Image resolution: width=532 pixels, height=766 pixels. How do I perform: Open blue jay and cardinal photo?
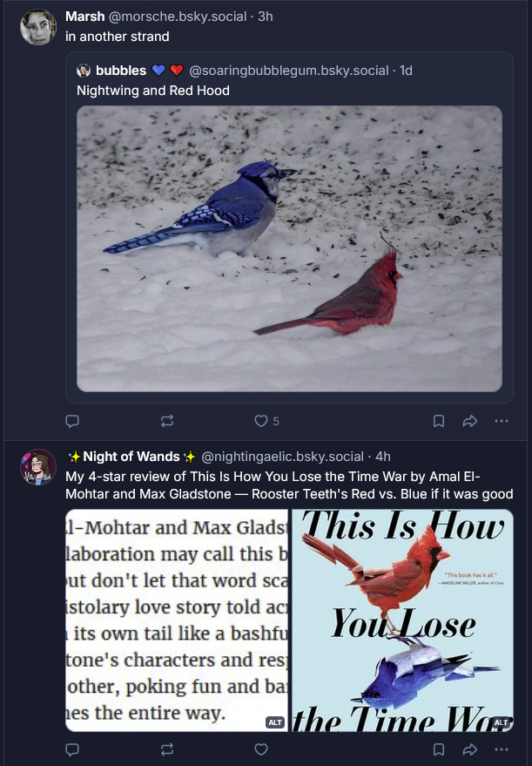pyautogui.click(x=289, y=248)
